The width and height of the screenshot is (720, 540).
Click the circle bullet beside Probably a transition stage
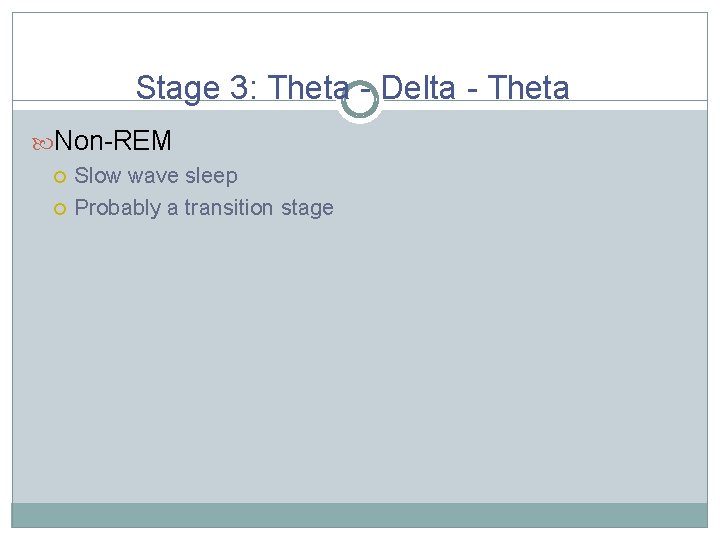[x=61, y=209]
